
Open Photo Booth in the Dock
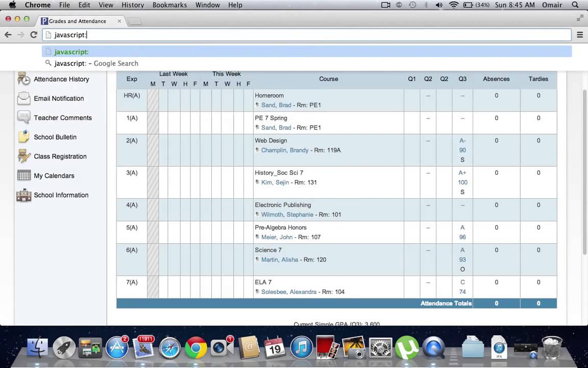[x=327, y=348]
